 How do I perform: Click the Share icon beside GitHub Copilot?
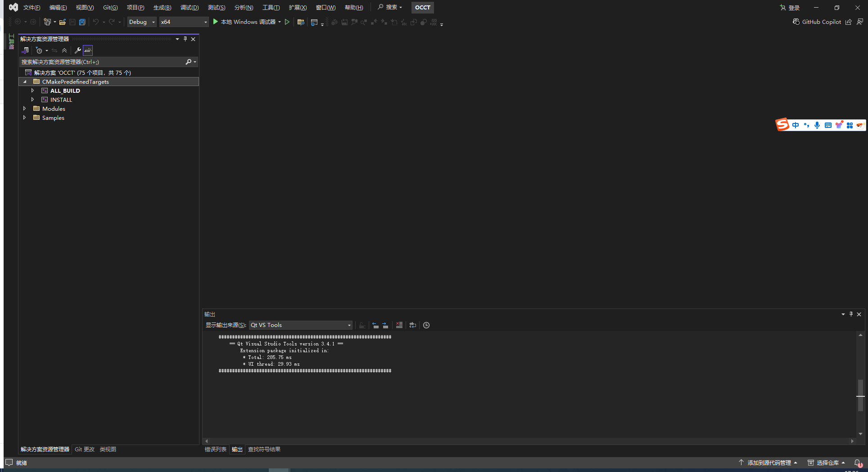[x=848, y=22]
